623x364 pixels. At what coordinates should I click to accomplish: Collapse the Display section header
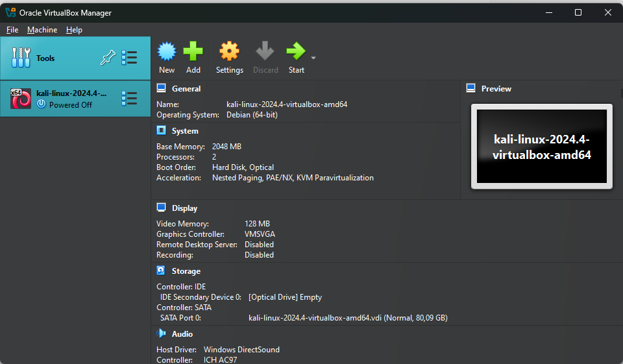pos(184,208)
